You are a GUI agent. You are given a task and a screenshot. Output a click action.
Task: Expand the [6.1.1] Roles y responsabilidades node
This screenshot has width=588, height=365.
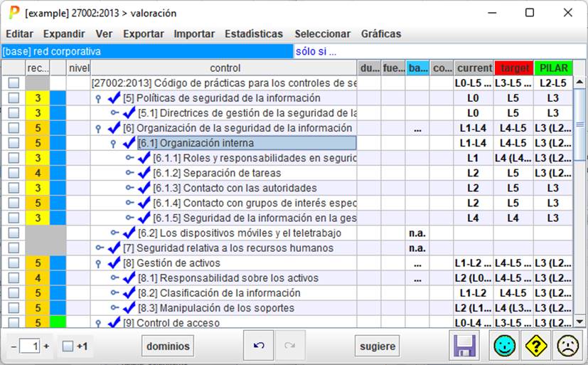pyautogui.click(x=129, y=157)
